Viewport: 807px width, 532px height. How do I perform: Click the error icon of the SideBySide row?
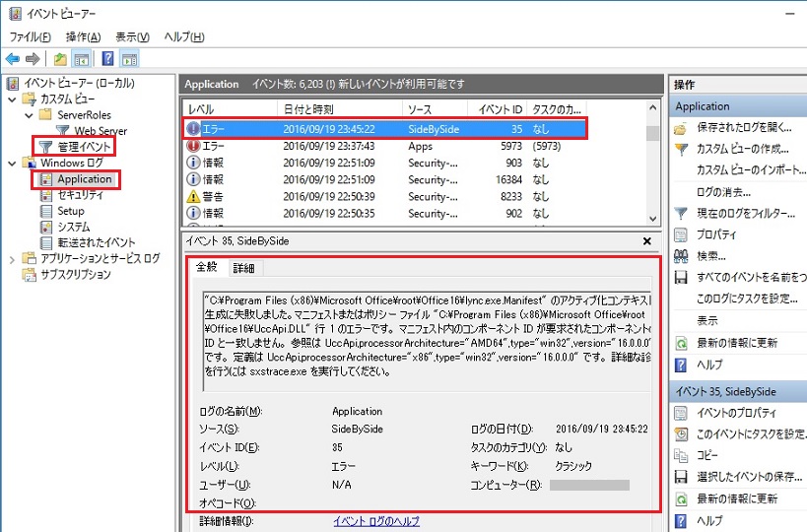193,129
